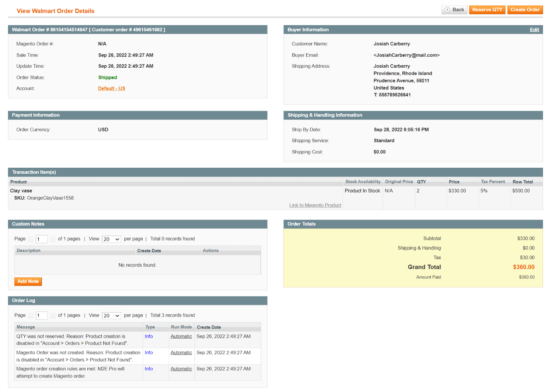This screenshot has width=549, height=392.
Task: Click the Stock Availability column header
Action: pos(363,182)
